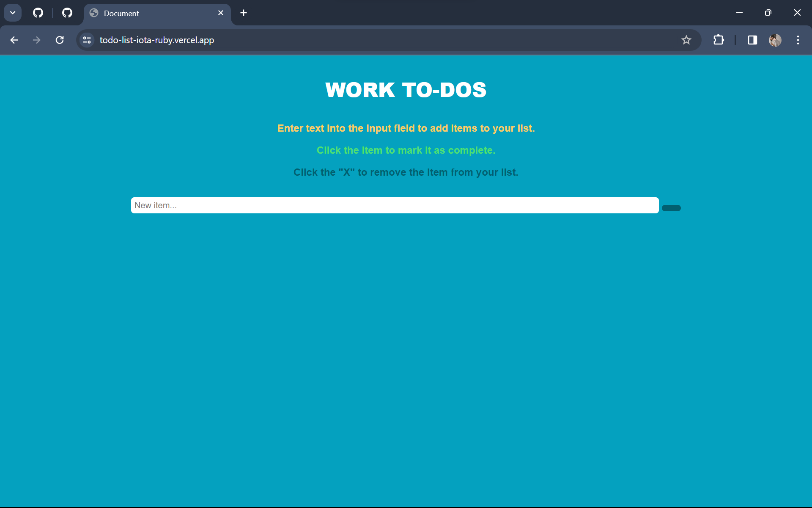Screen dimensions: 812x508
Task: Switch to the second GitHub pinned tab
Action: click(67, 13)
